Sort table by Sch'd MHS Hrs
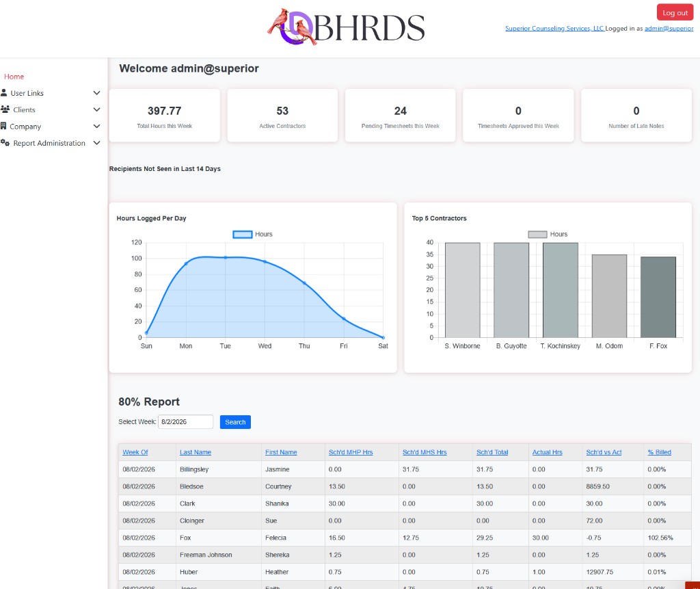700x589 pixels. [x=425, y=452]
